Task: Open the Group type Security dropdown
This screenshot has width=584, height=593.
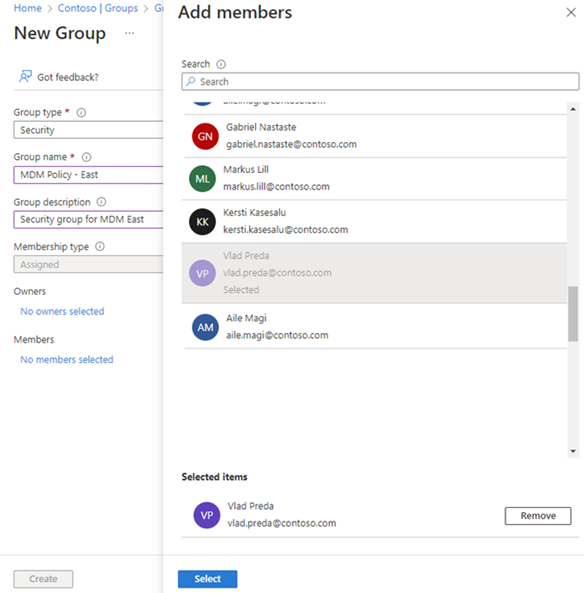Action: click(89, 130)
